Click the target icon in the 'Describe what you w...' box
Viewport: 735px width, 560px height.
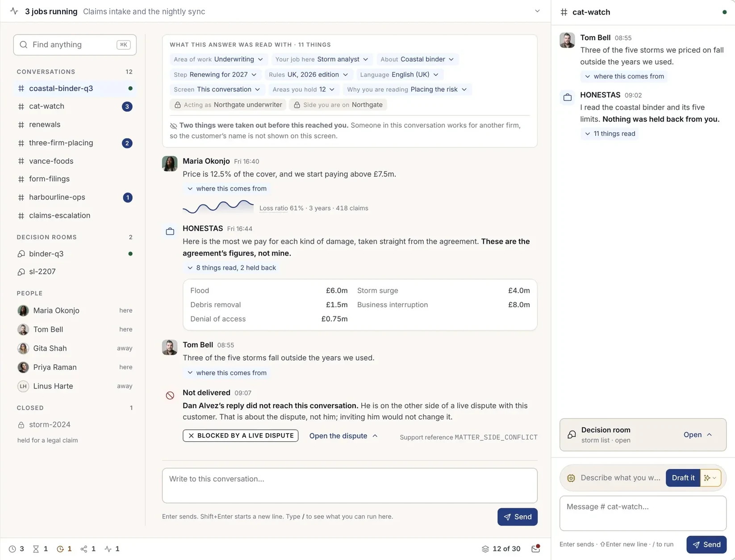pyautogui.click(x=571, y=478)
